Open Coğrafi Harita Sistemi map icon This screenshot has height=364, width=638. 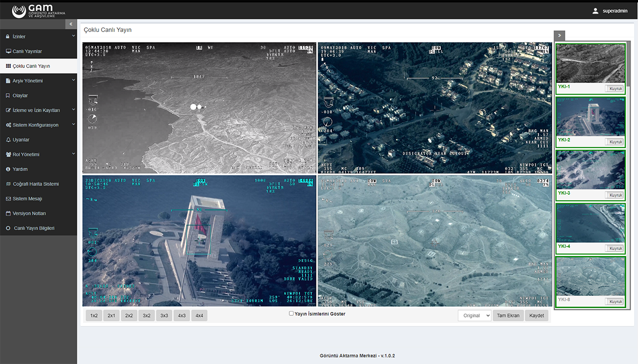(8, 184)
